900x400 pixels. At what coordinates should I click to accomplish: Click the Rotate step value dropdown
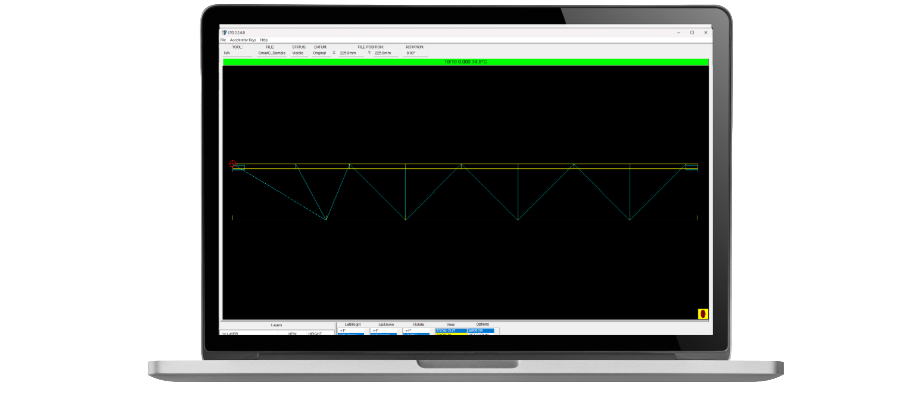coord(417,331)
